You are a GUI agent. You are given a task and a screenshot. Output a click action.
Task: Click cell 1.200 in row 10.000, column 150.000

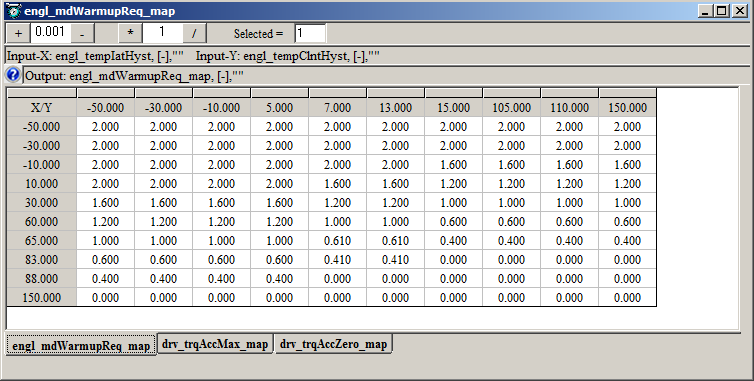[628, 183]
